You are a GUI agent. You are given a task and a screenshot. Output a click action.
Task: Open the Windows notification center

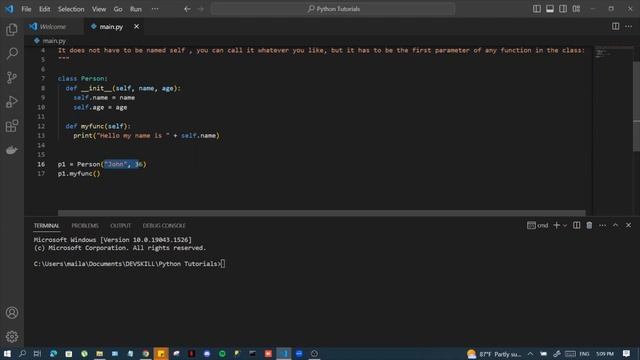click(x=626, y=353)
